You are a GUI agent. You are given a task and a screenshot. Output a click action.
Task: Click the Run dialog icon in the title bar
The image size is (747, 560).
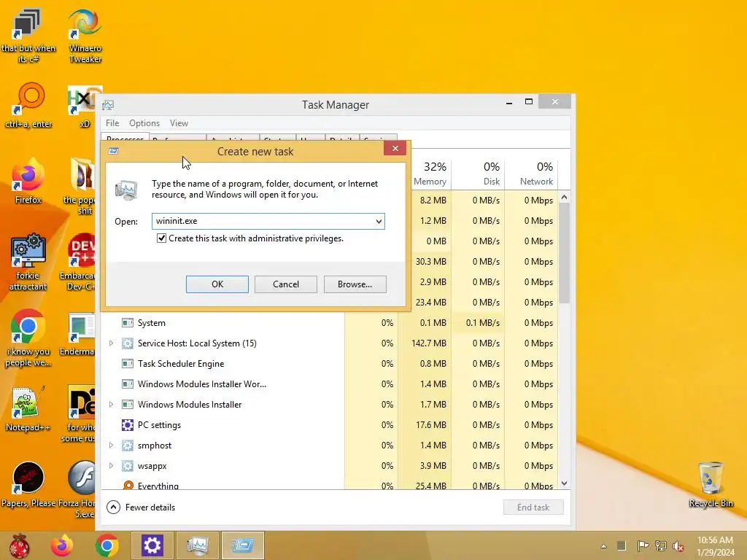(113, 151)
